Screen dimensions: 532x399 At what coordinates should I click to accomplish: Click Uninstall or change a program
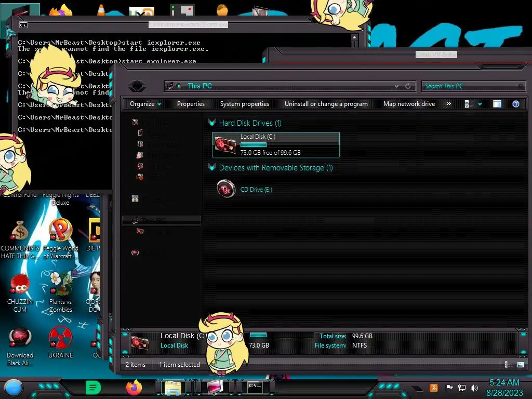click(326, 104)
